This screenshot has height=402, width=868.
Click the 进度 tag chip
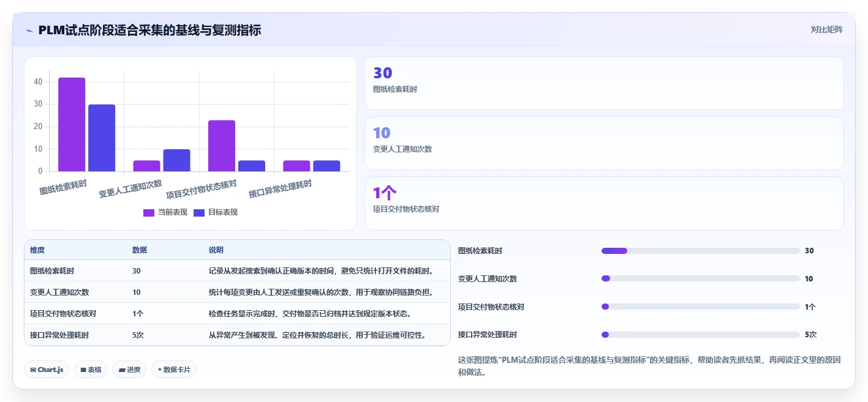coord(129,370)
